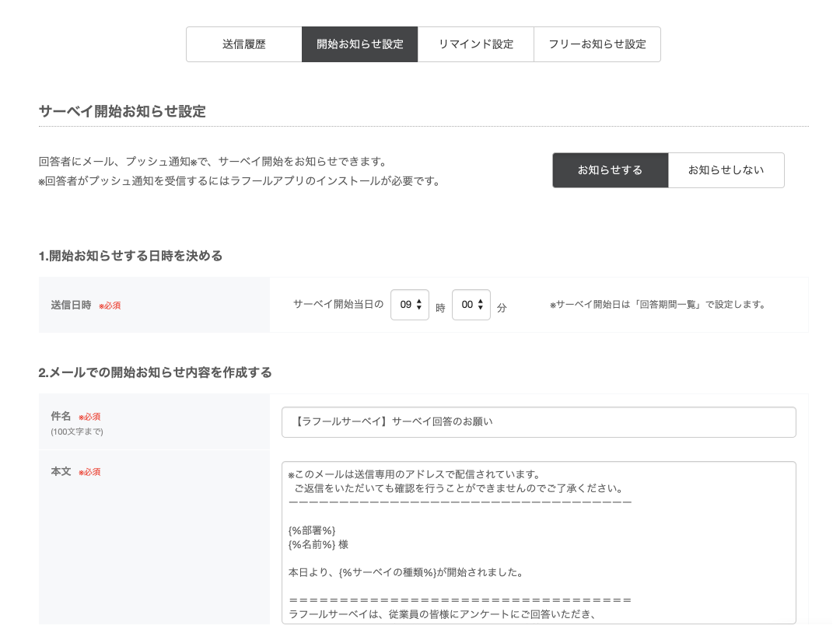Click the 回答期間一覧 note beside time settings
The image size is (840, 643).
[x=657, y=305]
